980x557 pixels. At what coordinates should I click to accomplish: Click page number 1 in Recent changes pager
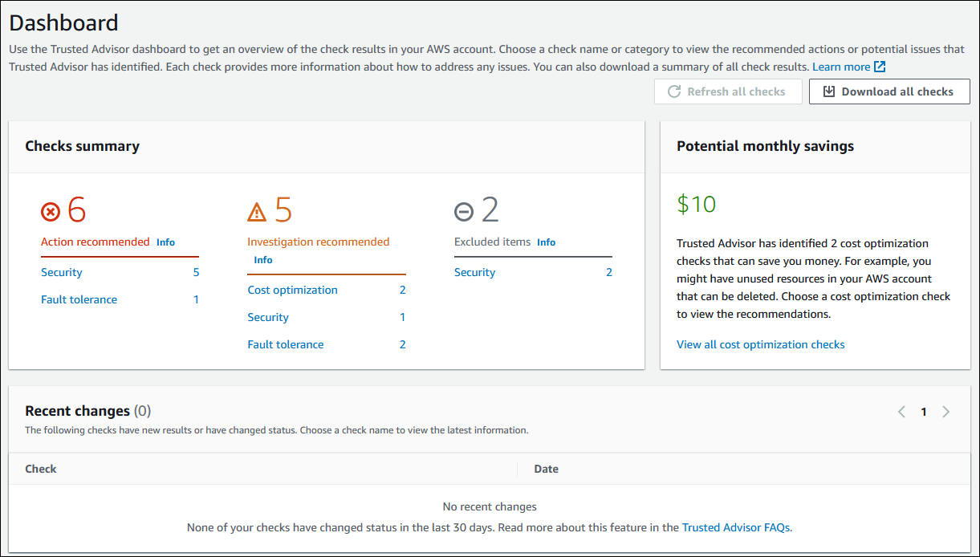923,411
